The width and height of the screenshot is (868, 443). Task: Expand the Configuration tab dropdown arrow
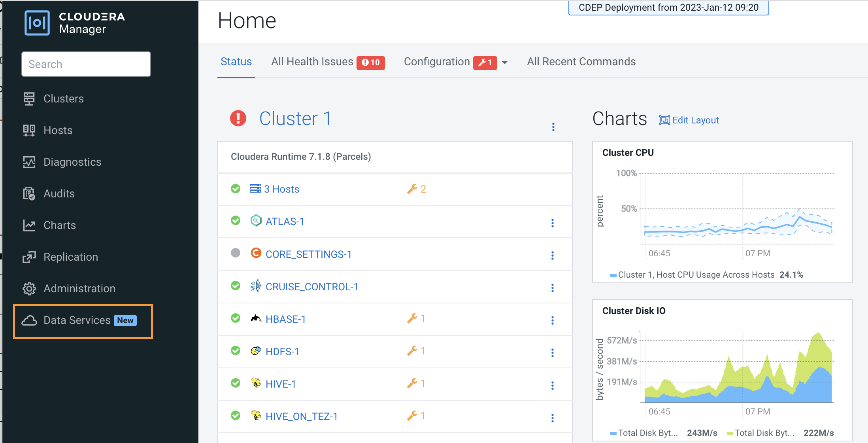pos(505,62)
